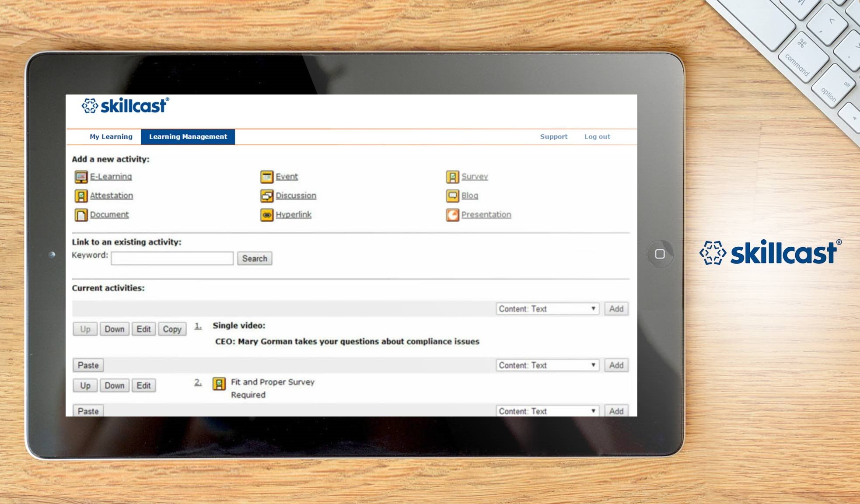The image size is (860, 504).
Task: Open the first Content: Text dropdown
Action: [x=546, y=308]
